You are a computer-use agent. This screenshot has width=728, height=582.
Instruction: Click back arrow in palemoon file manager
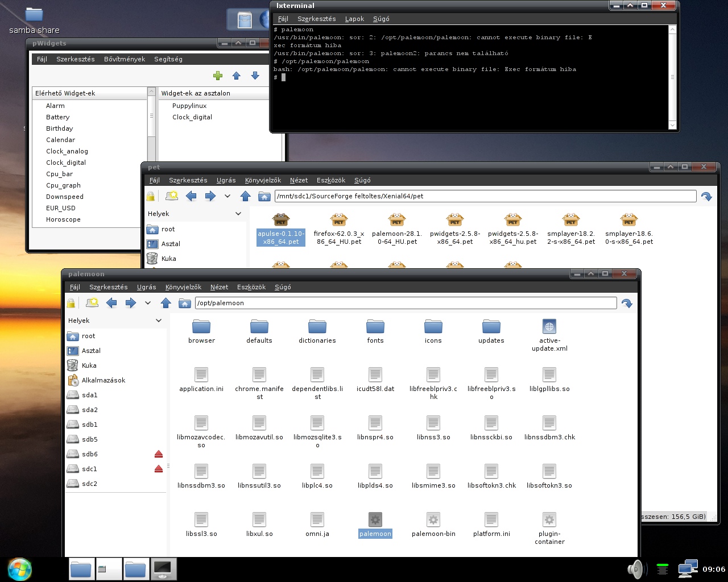tap(111, 303)
